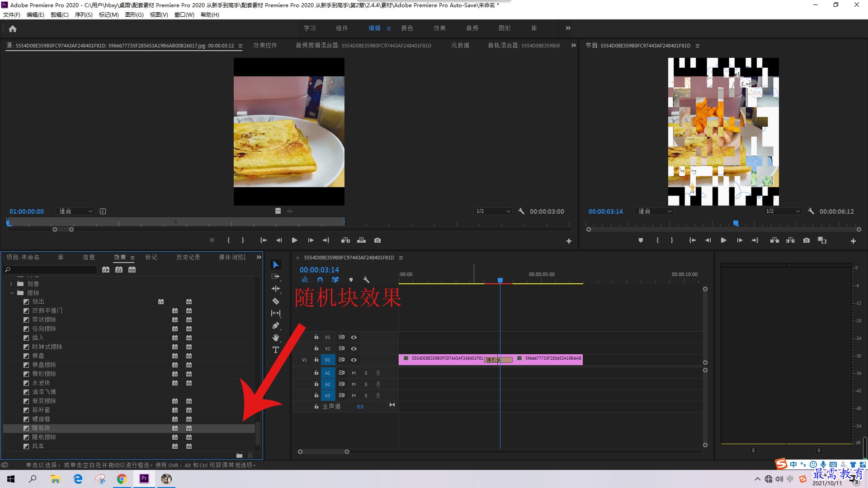Toggle V2 track output eye

click(354, 349)
